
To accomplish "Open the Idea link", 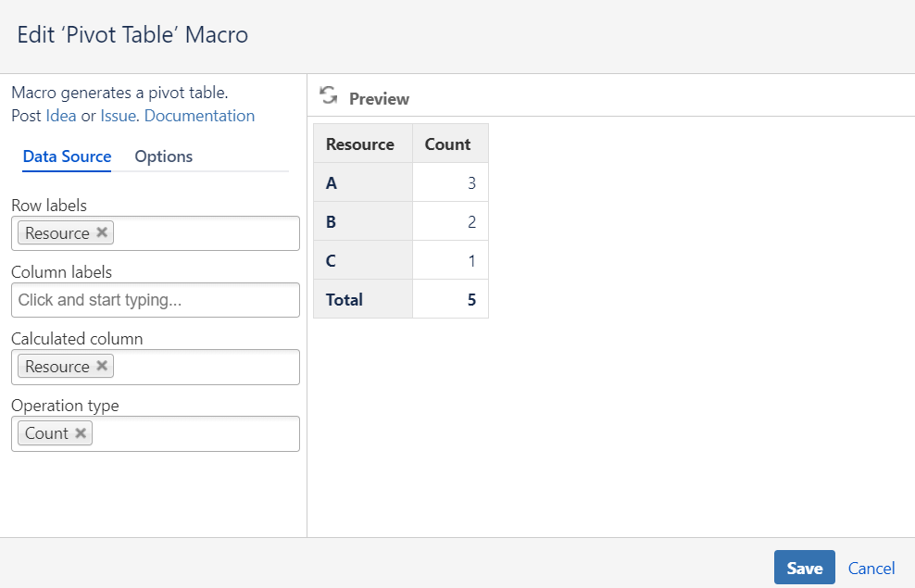I will 61,116.
